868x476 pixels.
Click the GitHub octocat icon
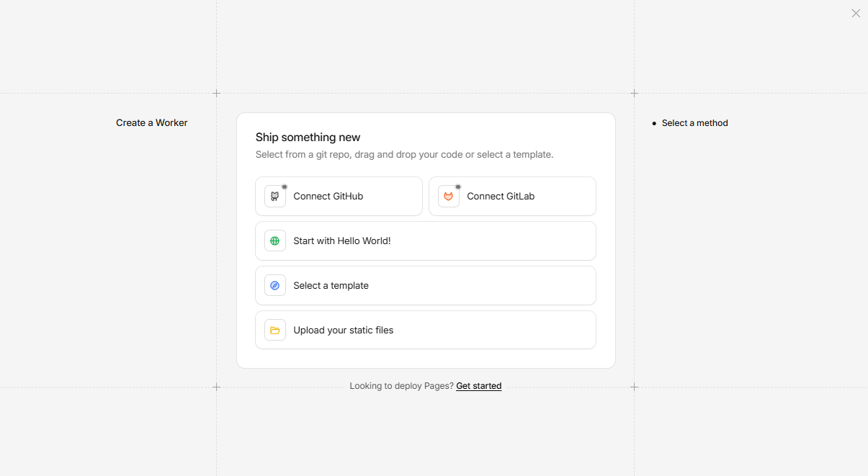[274, 197]
